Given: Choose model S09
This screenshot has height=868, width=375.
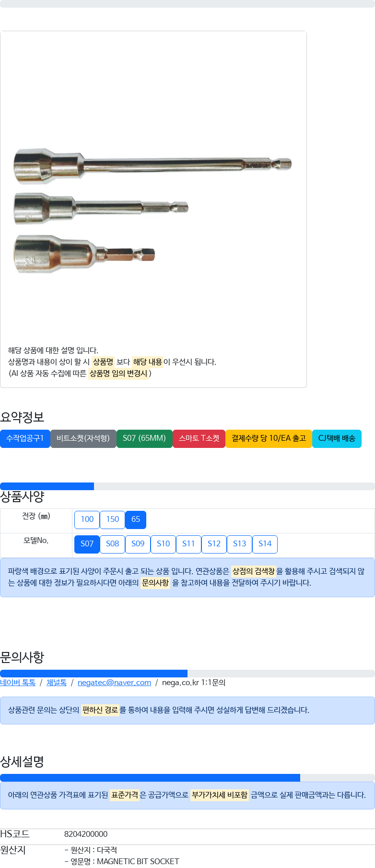Looking at the screenshot, I should 138,544.
